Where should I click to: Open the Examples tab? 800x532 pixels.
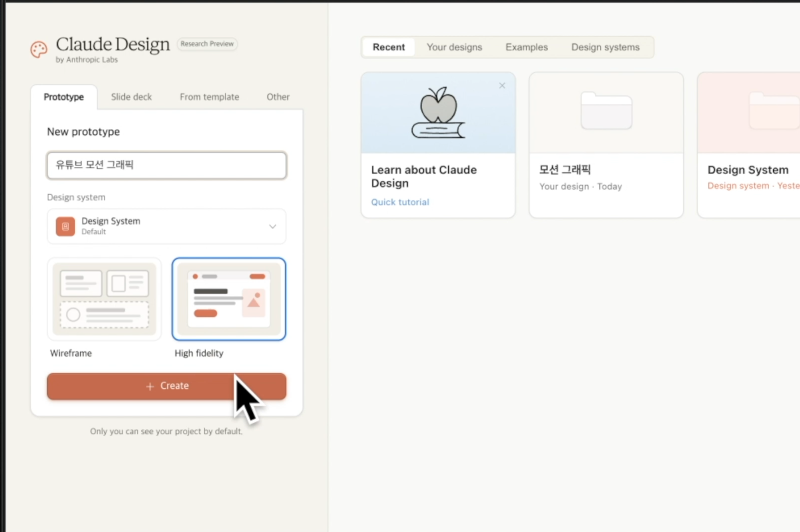tap(526, 47)
